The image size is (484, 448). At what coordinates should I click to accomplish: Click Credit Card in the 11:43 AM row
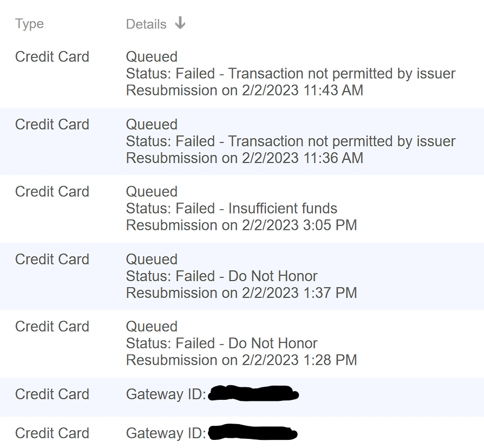pos(52,57)
